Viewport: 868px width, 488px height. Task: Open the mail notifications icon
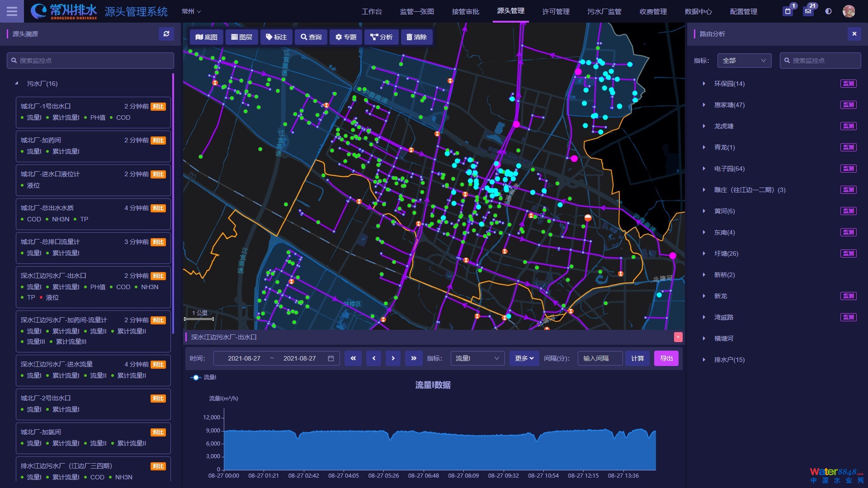coord(808,11)
